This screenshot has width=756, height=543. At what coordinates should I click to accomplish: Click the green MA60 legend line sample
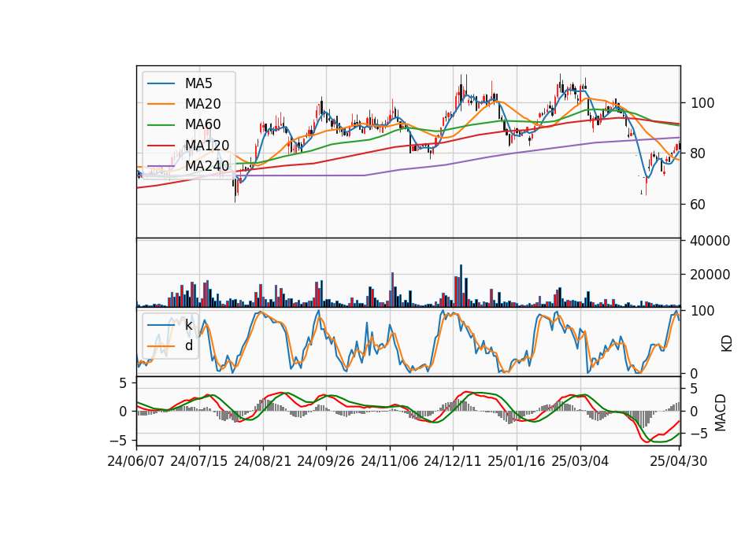[x=161, y=125]
